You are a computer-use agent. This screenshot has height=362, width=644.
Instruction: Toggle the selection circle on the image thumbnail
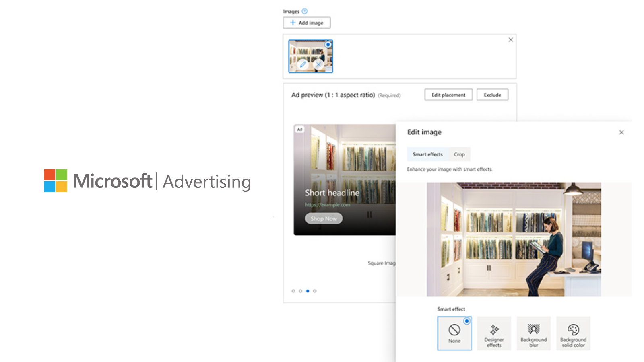click(x=328, y=45)
